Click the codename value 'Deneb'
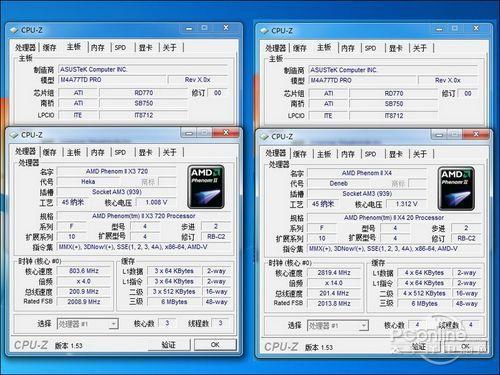 (x=338, y=183)
